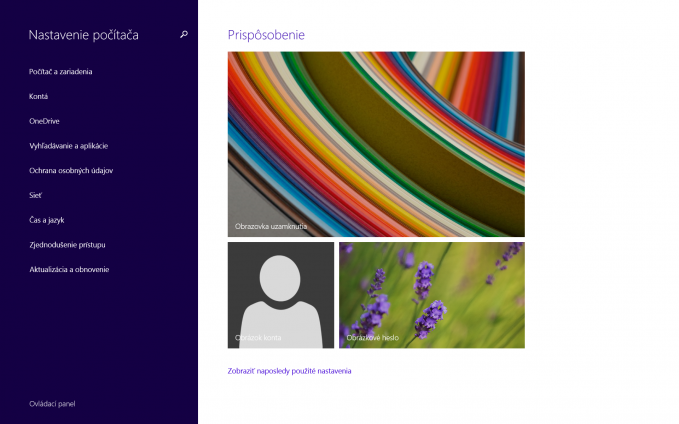
Task: Open the search magnifier icon
Action: 184,34
